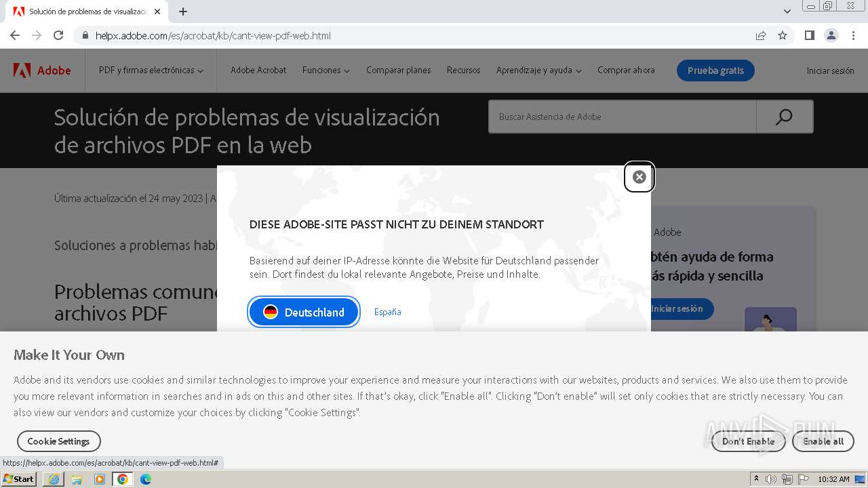Reload the page with the refresh icon

58,35
